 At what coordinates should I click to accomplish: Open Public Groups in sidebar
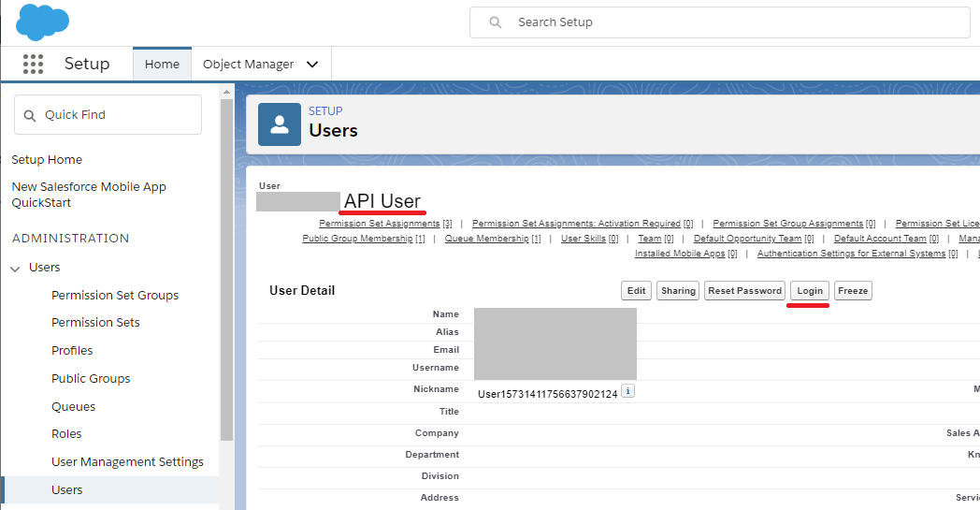[91, 379]
